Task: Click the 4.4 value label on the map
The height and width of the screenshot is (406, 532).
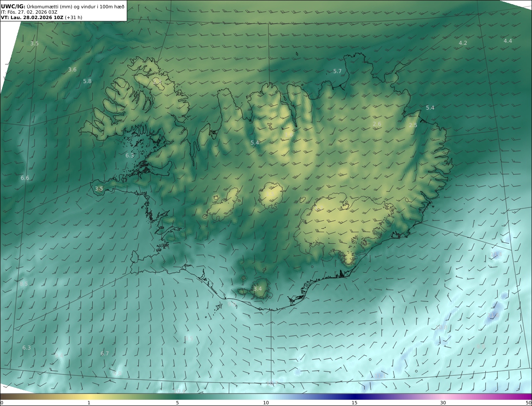Action: coord(508,41)
